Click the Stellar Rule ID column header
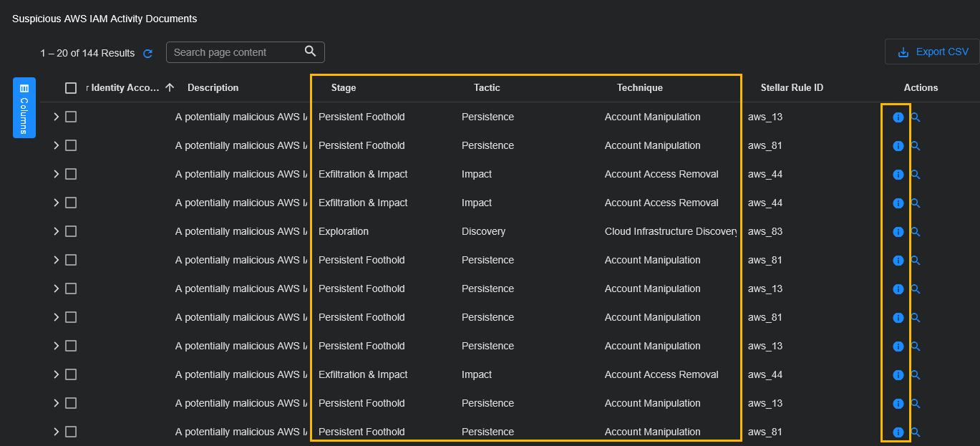This screenshot has width=980, height=446. 792,87
